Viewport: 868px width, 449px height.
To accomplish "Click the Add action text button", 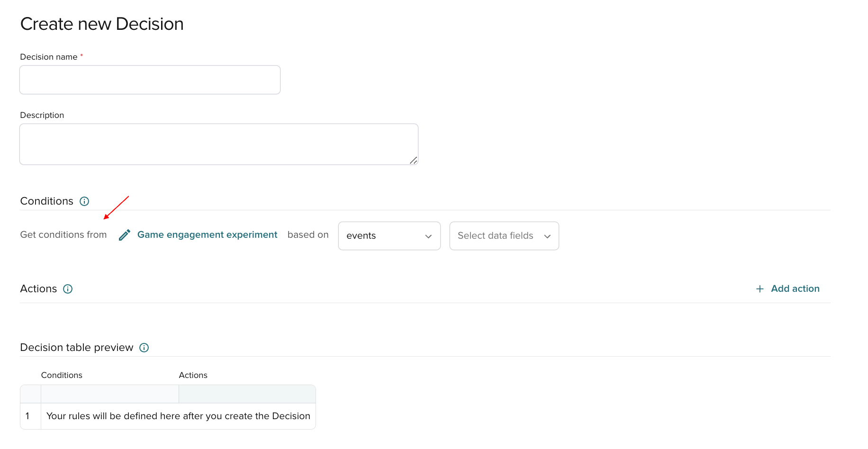I will [x=795, y=289].
